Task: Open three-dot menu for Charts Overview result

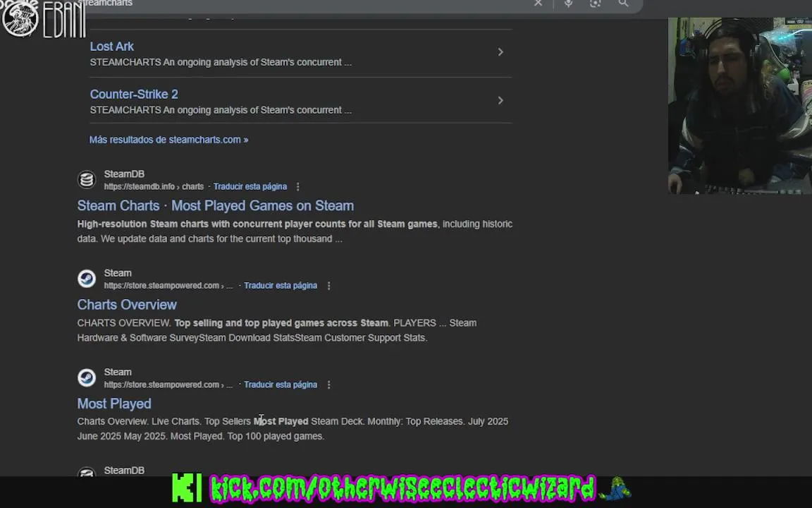Action: pos(329,286)
